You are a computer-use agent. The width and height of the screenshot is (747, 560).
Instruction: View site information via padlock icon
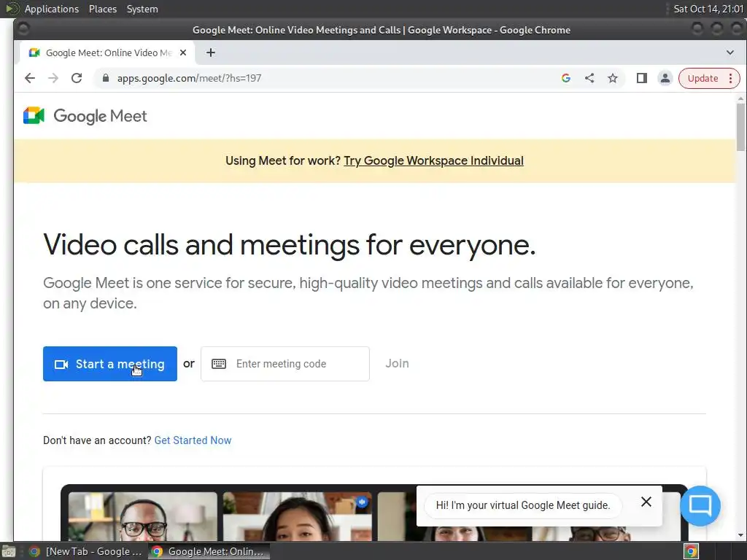106,78
